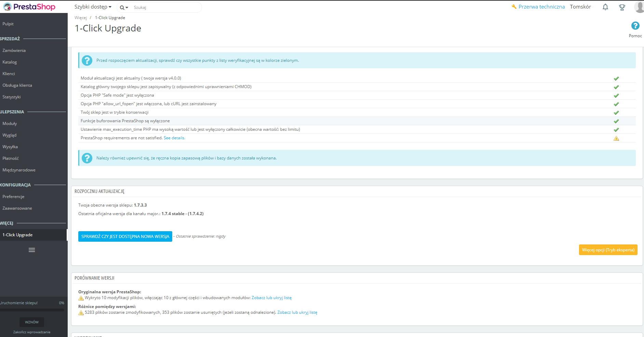644x337 pixels.
Task: Open Więcej opcji (Tryb eksperta) button
Action: pos(608,250)
